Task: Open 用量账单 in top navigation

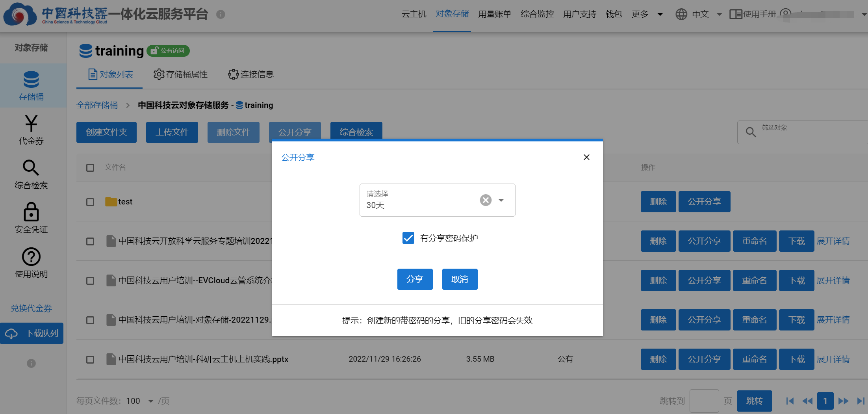Action: (495, 14)
